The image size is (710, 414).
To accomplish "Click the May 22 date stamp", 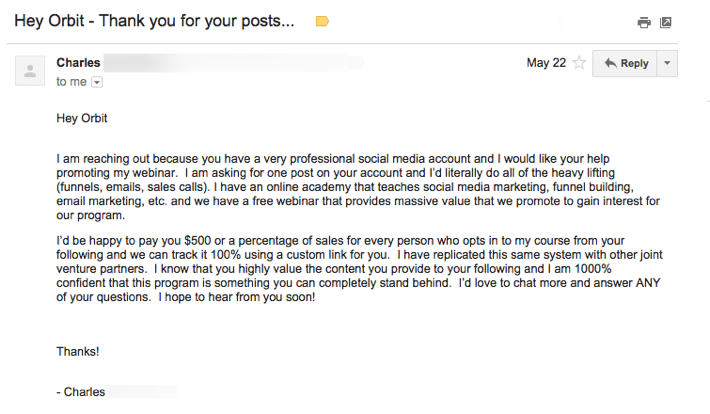I will (x=546, y=63).
